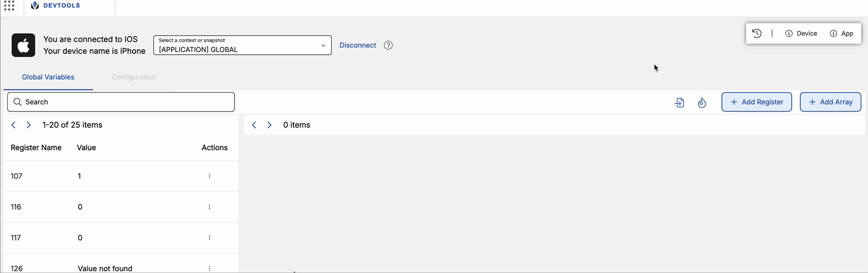Open the history clock icon
Viewport: 868px width, 273px height.
[757, 33]
